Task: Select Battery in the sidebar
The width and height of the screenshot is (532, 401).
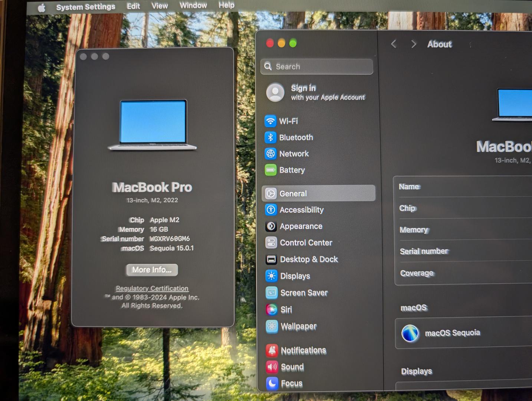Action: pyautogui.click(x=318, y=170)
